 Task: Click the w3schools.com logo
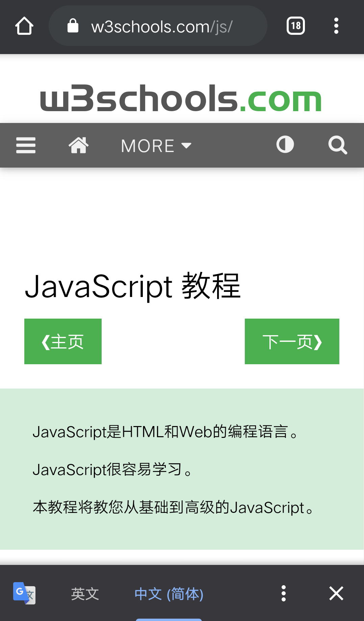[x=181, y=98]
